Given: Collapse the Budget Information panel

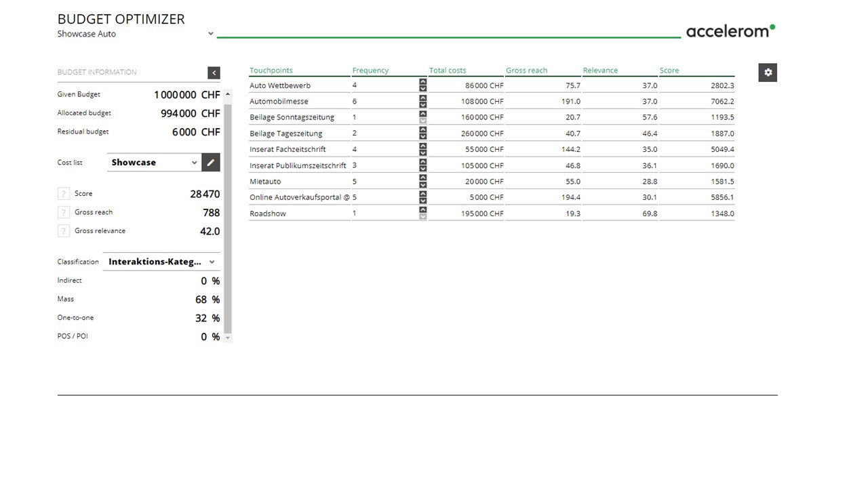Looking at the screenshot, I should tap(214, 73).
